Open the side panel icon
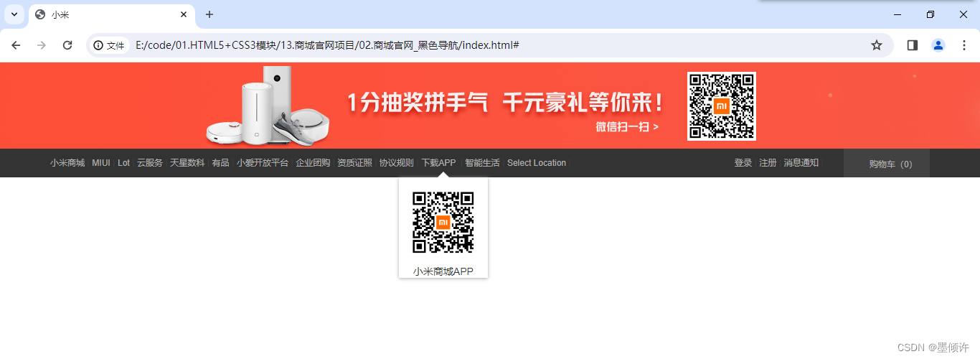Image resolution: width=980 pixels, height=359 pixels. (913, 45)
